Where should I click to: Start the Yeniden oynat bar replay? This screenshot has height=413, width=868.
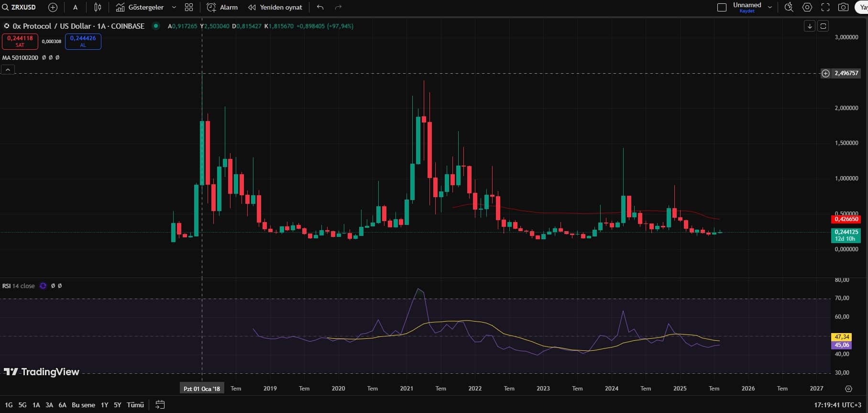pyautogui.click(x=275, y=7)
